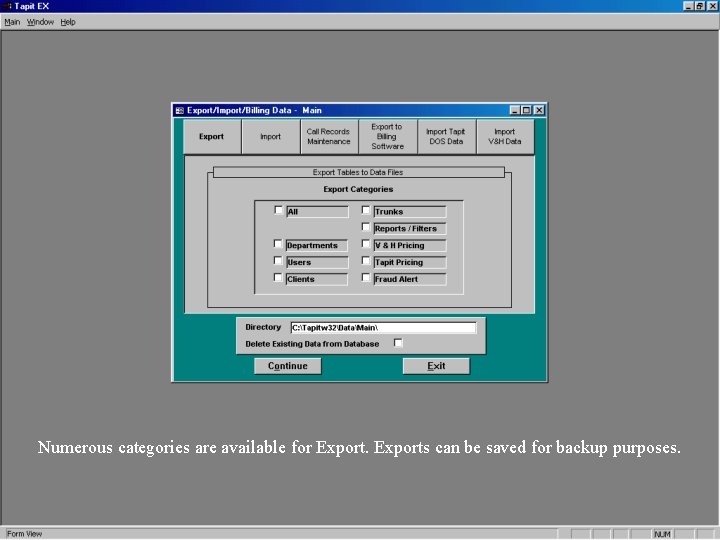
Task: Enable the Reports / Filters checkbox
Action: pos(366,227)
